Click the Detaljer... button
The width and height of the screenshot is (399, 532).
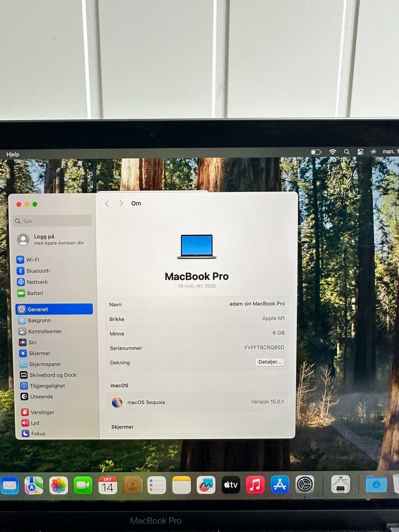point(269,362)
